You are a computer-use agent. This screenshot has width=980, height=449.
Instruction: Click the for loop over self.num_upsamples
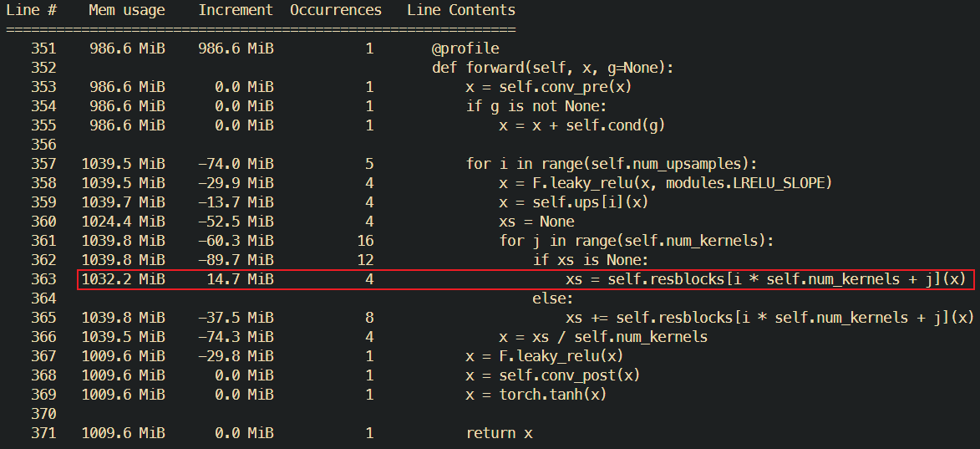coord(612,164)
